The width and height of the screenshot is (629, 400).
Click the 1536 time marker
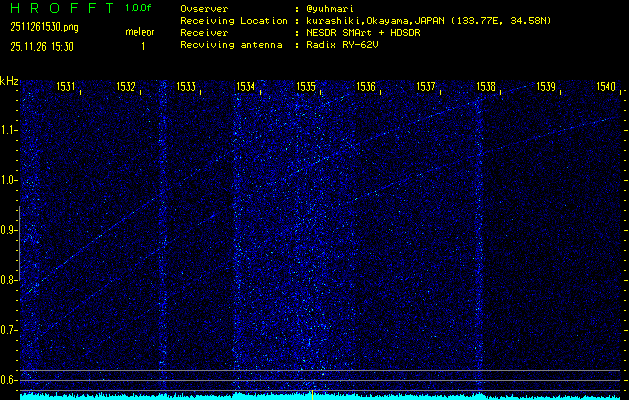(x=366, y=87)
